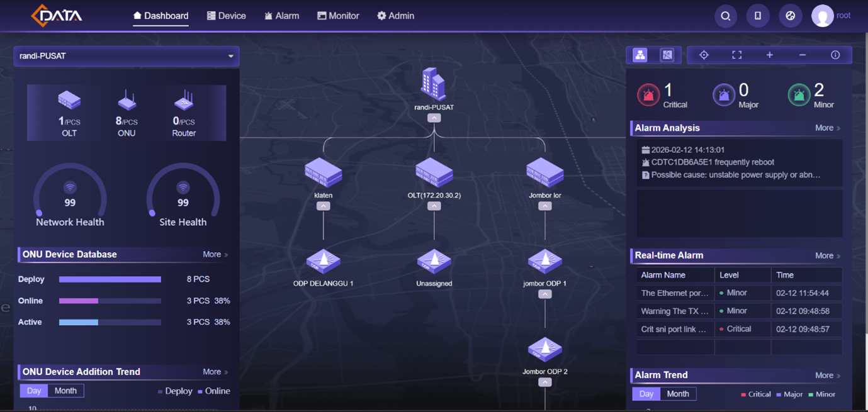Switch to topology tree view mode
Screen dimensions: 868x412
click(640, 55)
